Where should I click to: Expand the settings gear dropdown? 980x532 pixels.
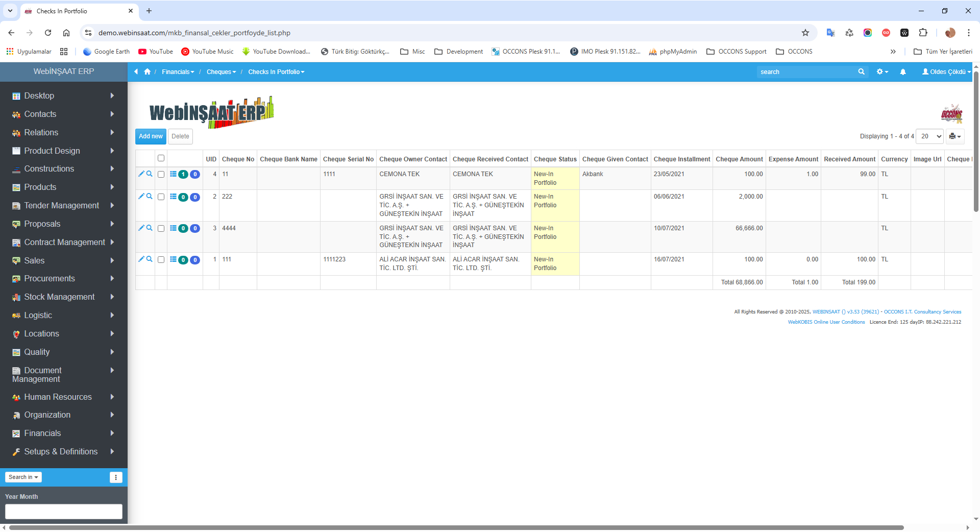click(883, 72)
